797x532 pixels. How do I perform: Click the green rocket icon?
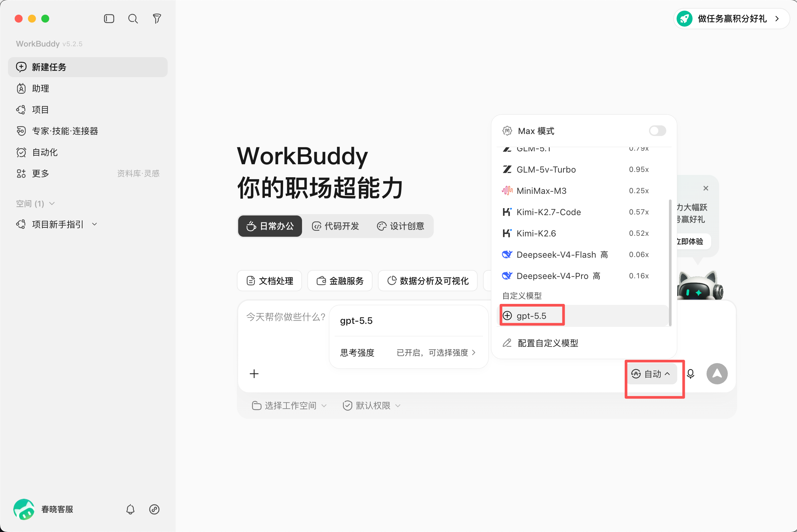(685, 19)
